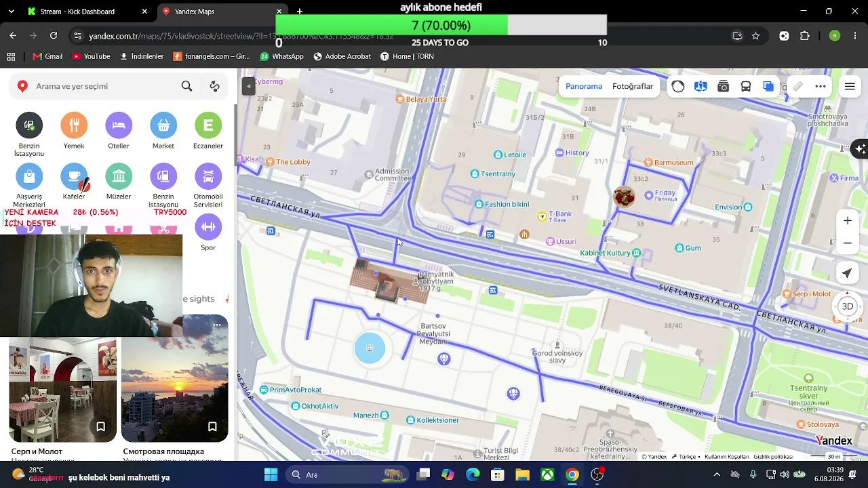Image resolution: width=868 pixels, height=488 pixels.
Task: Click the circular traffic layer icon
Action: point(678,86)
